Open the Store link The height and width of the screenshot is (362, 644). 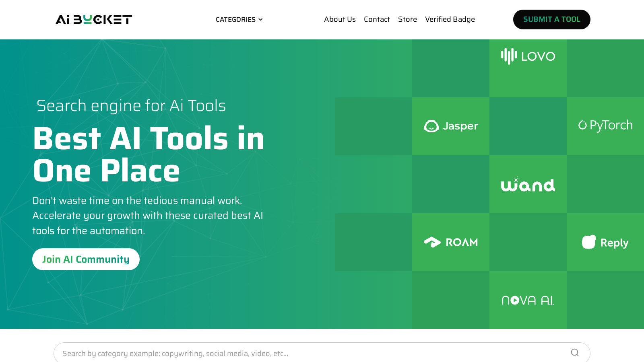[x=407, y=19]
